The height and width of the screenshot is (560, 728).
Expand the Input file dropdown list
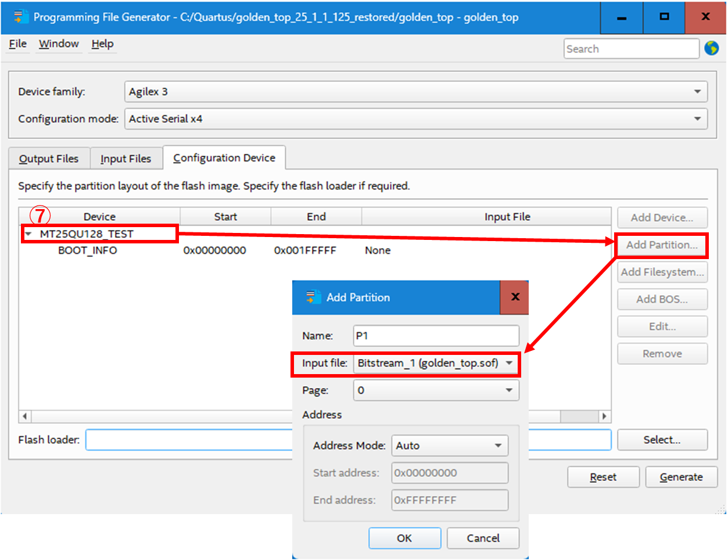(x=509, y=363)
